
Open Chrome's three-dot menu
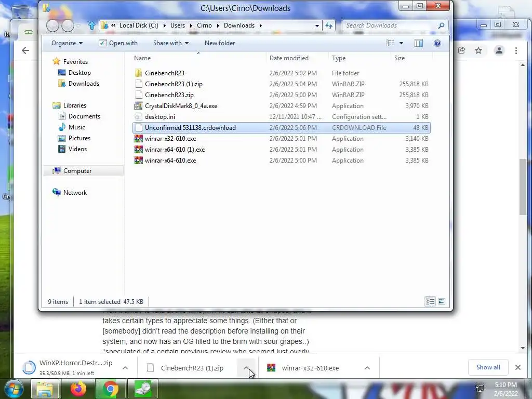coord(516,50)
